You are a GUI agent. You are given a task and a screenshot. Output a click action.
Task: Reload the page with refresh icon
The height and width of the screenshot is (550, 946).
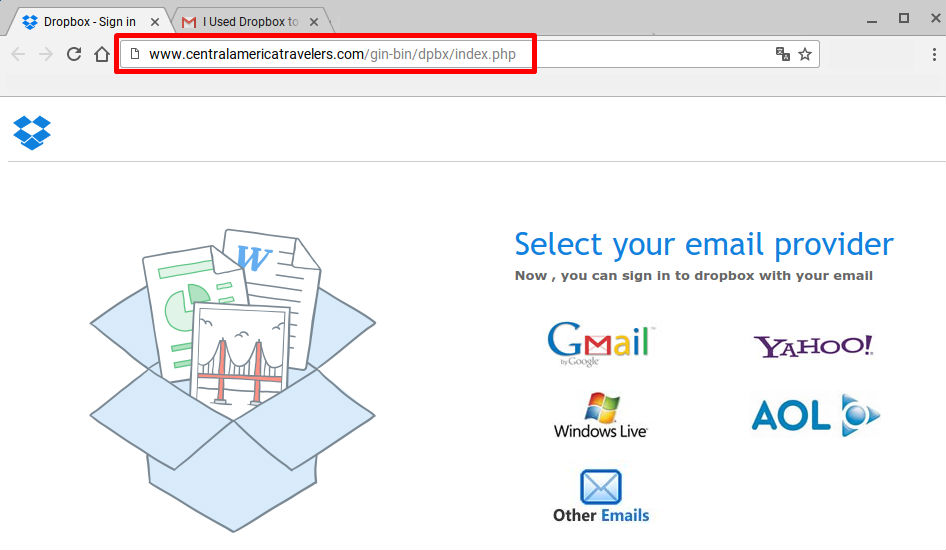74,54
